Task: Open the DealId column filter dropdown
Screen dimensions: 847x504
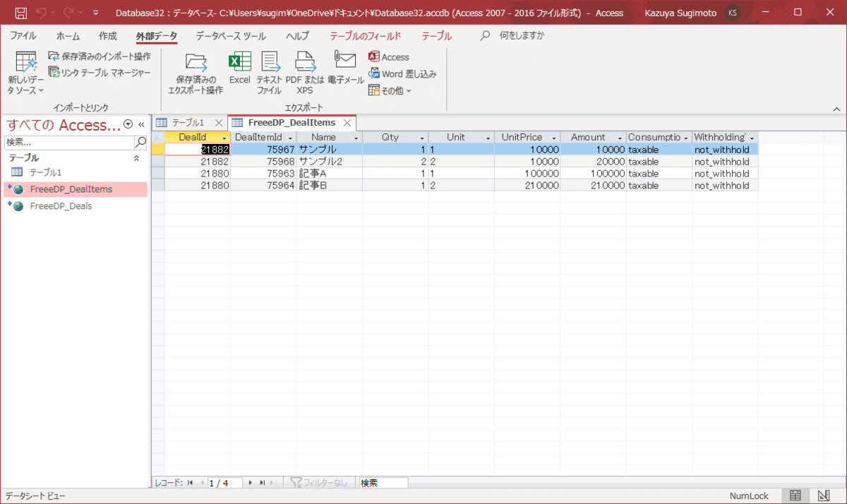Action: tap(224, 138)
